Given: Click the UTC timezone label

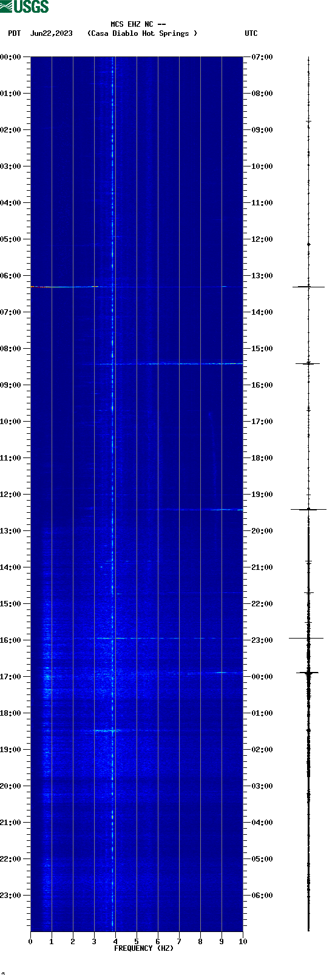Looking at the screenshot, I should pos(251,33).
